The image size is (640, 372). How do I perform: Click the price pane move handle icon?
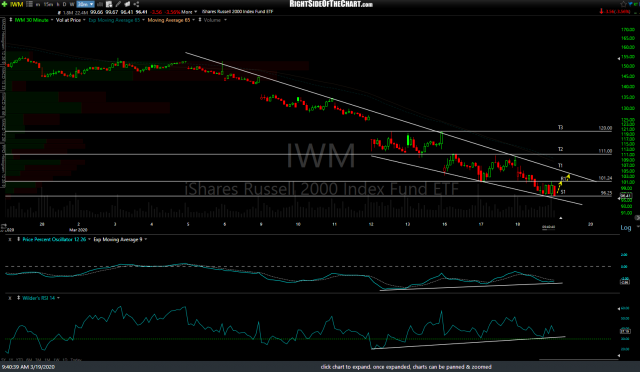point(11,20)
